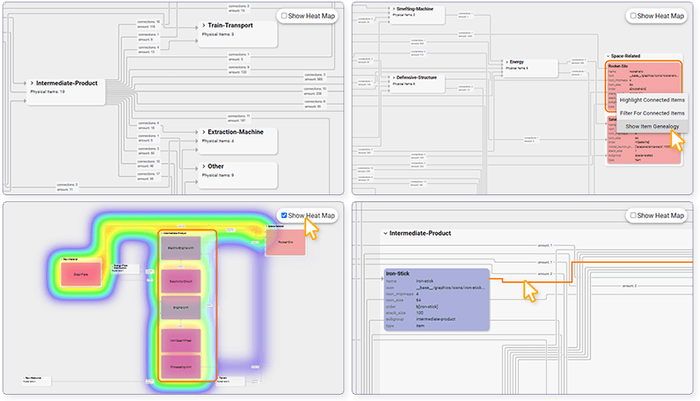Click Physical Items text under Smelting-Machine
The height and width of the screenshot is (401, 700).
point(404,15)
